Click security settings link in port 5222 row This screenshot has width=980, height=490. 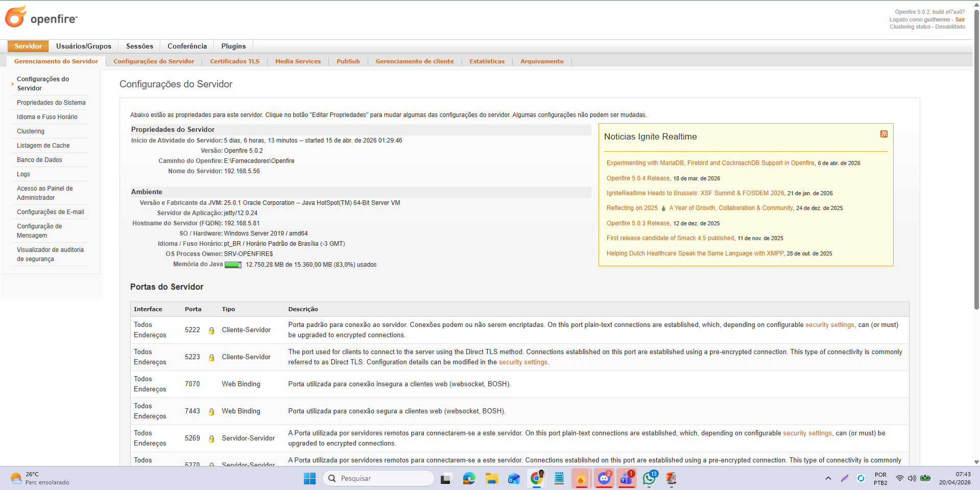830,325
